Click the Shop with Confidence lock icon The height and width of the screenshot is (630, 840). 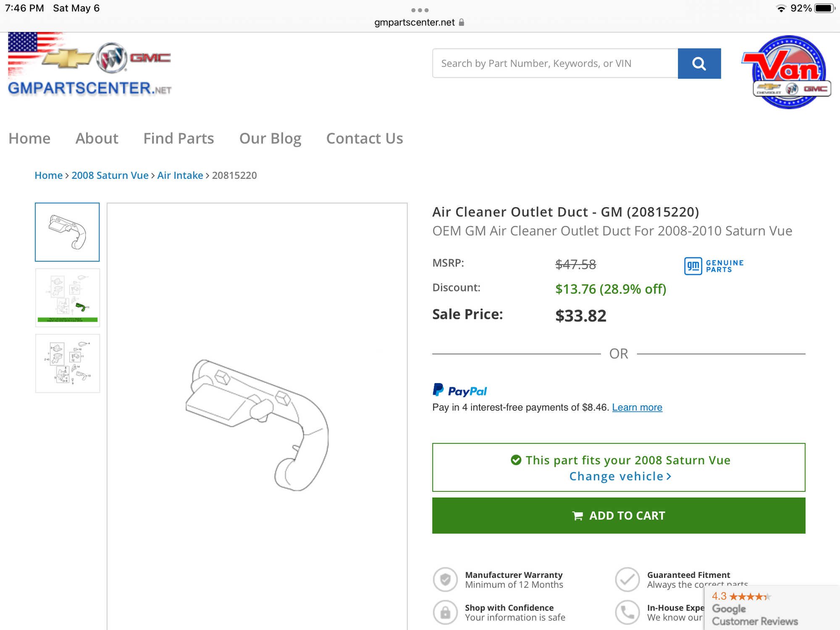445,612
